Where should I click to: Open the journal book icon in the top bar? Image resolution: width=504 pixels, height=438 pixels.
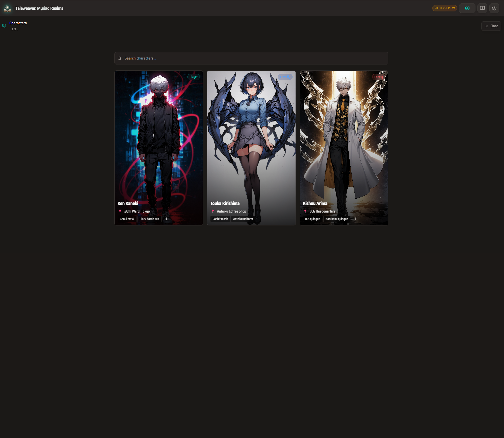(x=482, y=8)
